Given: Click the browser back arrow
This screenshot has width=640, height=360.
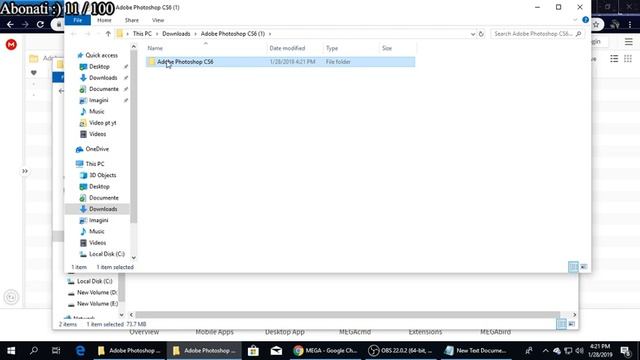Looking at the screenshot, I should click(10, 24).
